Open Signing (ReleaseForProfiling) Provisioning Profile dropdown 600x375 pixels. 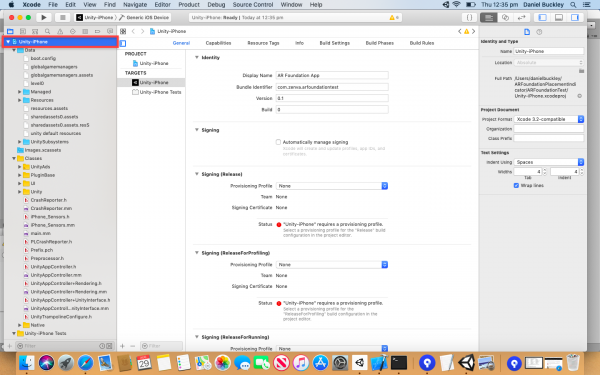332,265
